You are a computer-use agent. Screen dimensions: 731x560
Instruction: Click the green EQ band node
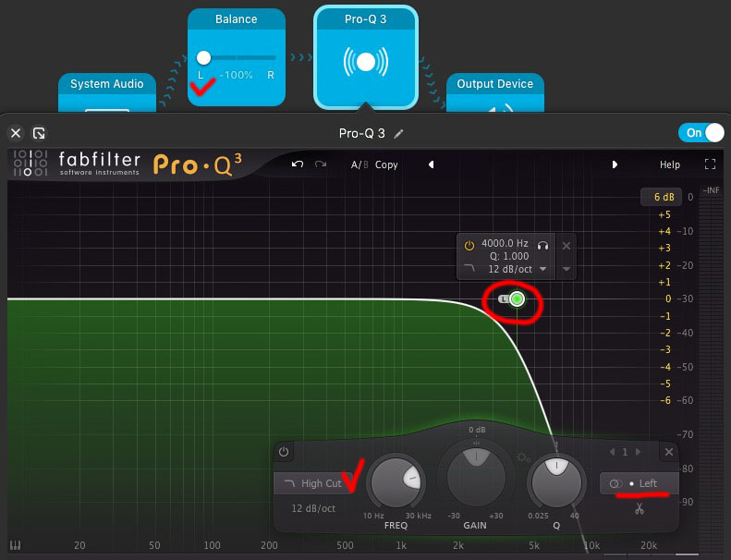click(517, 298)
